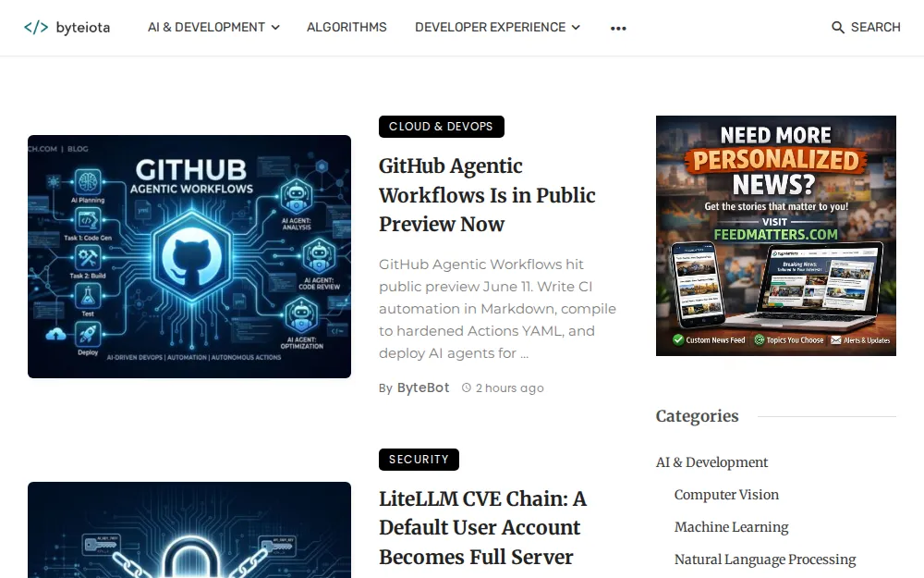The height and width of the screenshot is (578, 924).
Task: Open the GitHub Agentic Workflows article thumbnail
Action: 189,256
